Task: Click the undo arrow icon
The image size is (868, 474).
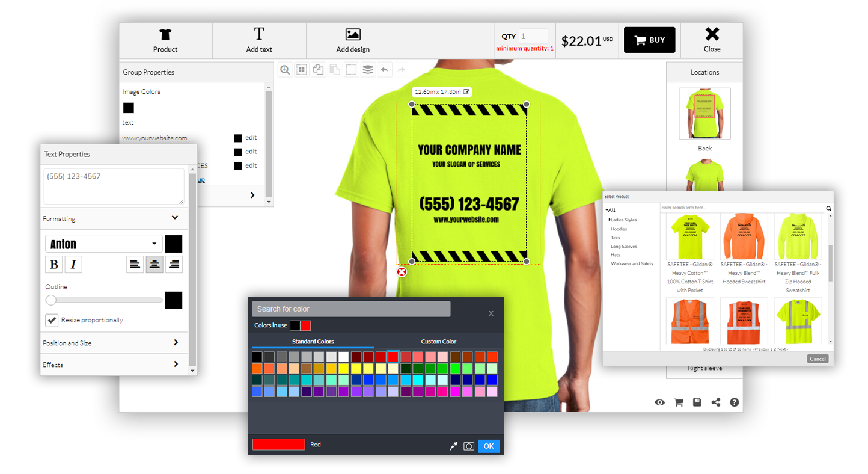Action: pyautogui.click(x=385, y=70)
